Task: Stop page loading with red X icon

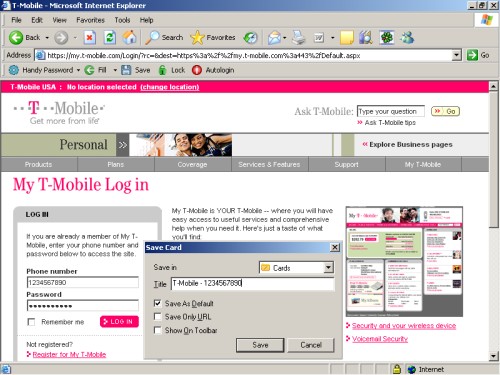Action: point(89,38)
